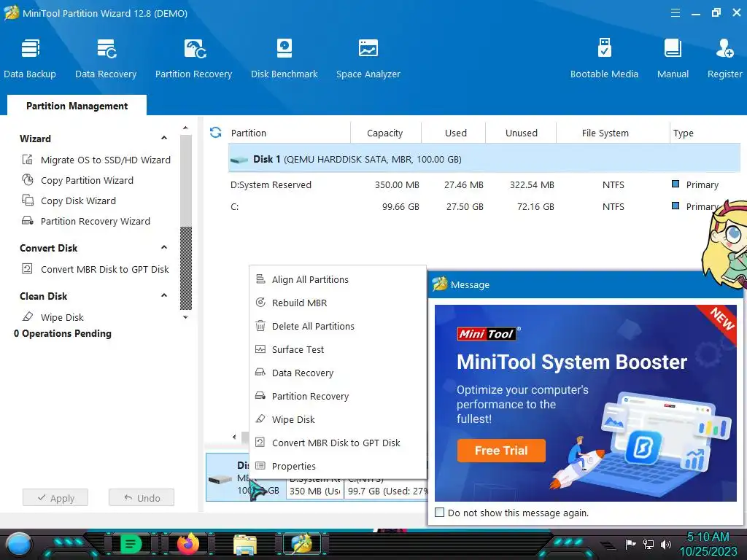Open the Space Analyzer

coord(368,58)
